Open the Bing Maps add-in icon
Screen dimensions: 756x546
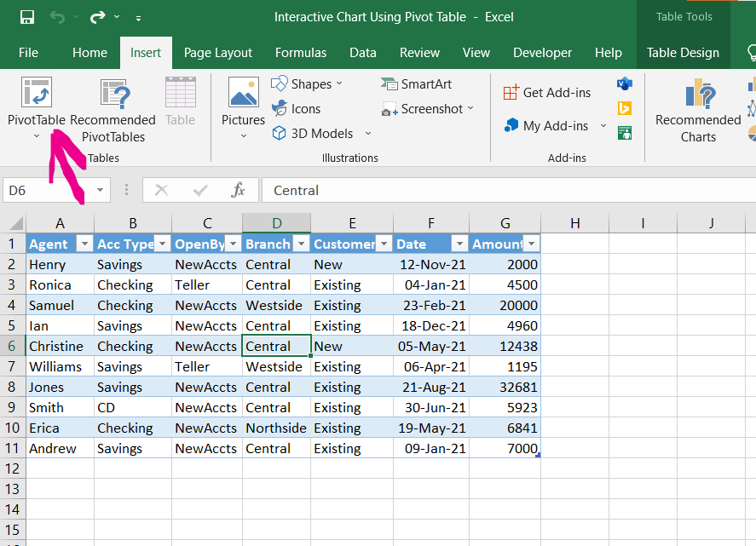(x=625, y=108)
